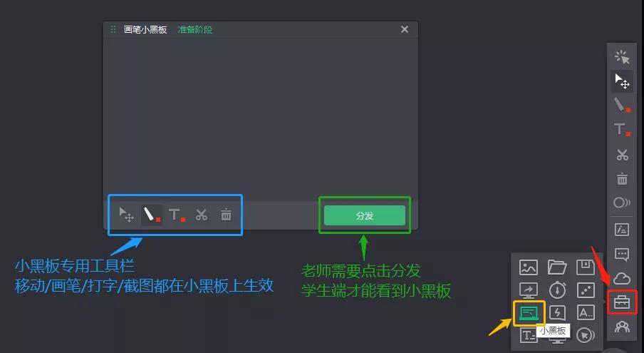Choose the scissors screenshot tool in blackboard toolbar
The height and width of the screenshot is (353, 644).
[x=201, y=215]
